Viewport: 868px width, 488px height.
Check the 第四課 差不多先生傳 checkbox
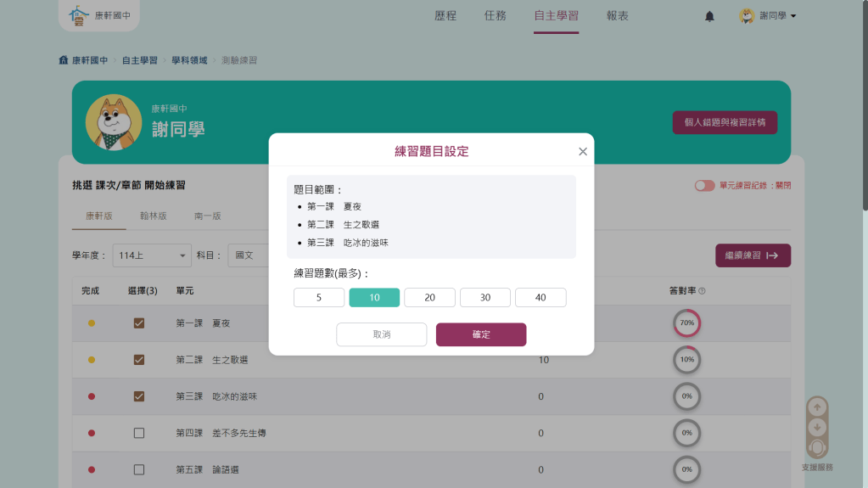tap(139, 434)
